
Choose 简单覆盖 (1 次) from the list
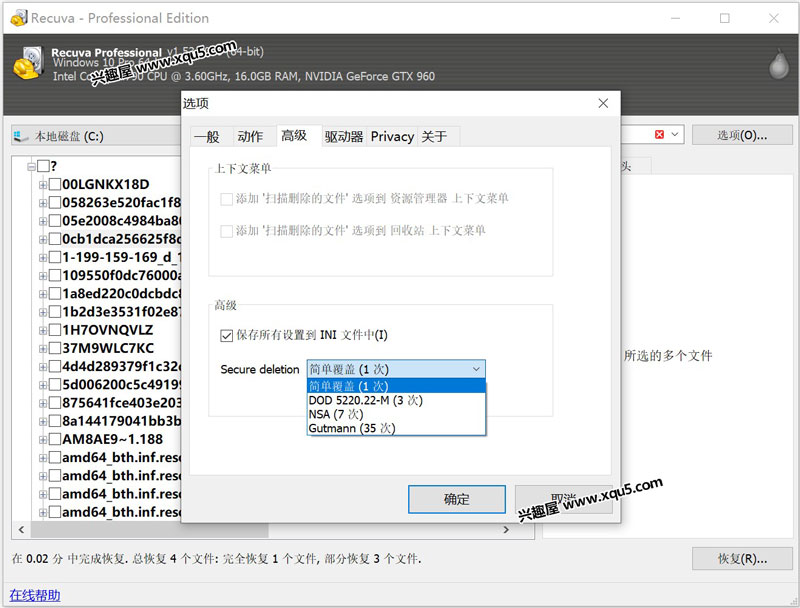click(396, 386)
